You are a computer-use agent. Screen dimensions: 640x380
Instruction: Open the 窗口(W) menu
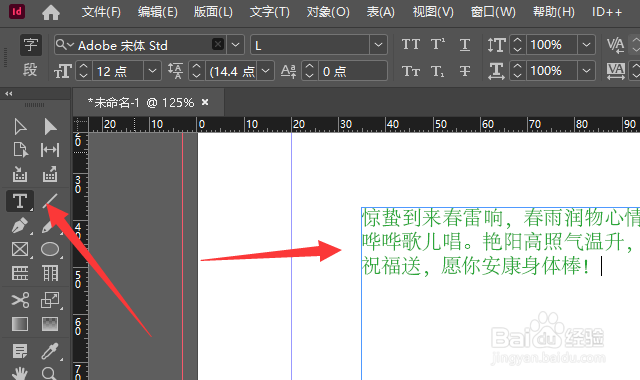pos(493,12)
